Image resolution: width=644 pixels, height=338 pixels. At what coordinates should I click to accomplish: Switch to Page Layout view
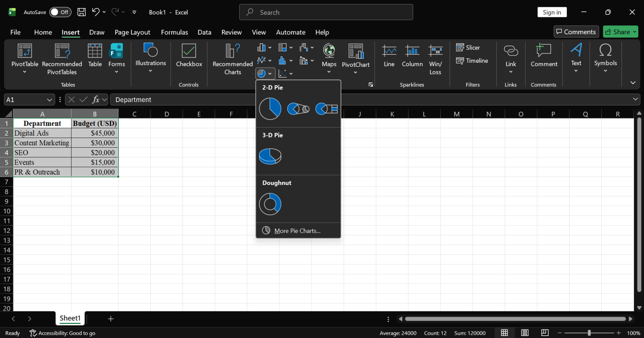point(525,333)
